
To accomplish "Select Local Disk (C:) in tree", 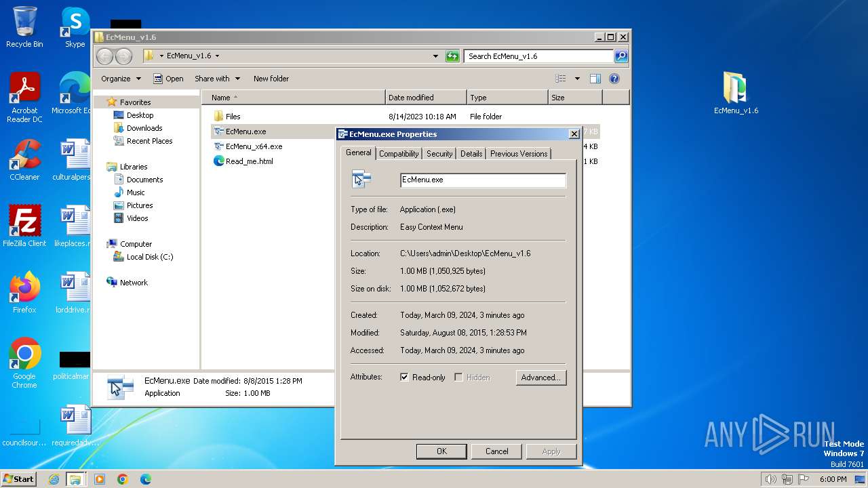I will (149, 257).
